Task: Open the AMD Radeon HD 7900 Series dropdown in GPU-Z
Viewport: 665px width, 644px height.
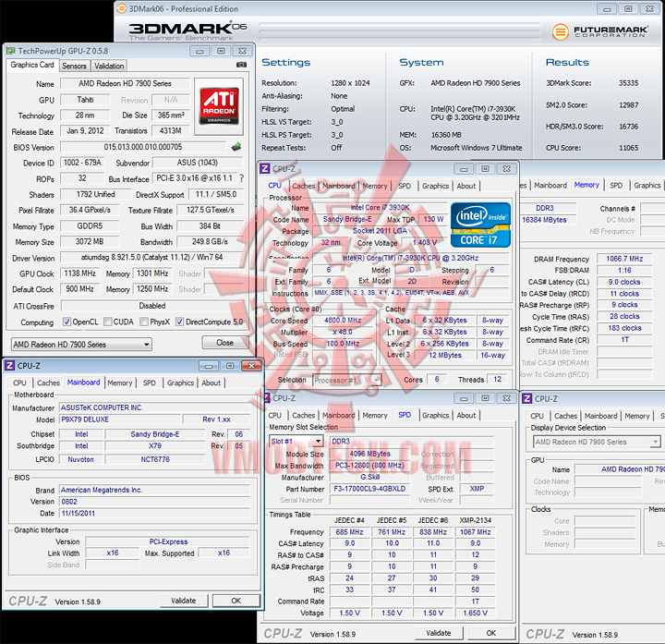Action: tap(81, 344)
